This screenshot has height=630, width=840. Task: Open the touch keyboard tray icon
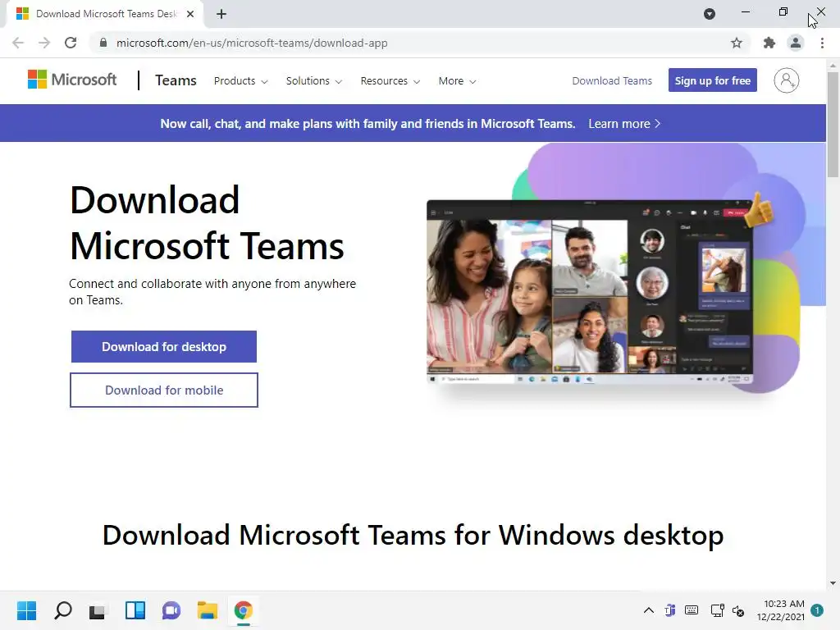tap(692, 610)
